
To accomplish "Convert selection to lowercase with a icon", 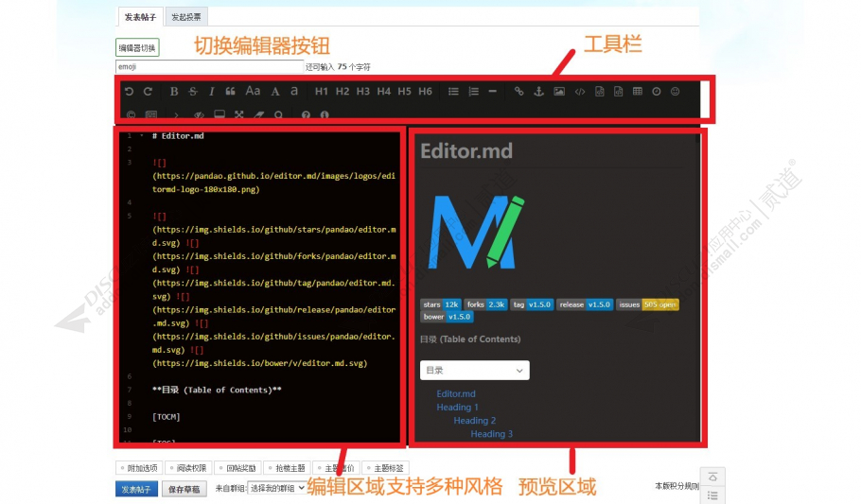I will point(294,91).
